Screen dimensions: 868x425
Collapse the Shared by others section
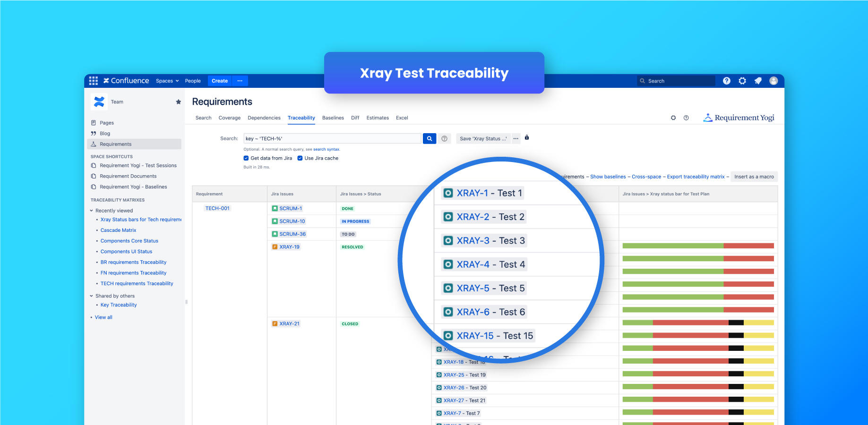pyautogui.click(x=91, y=296)
